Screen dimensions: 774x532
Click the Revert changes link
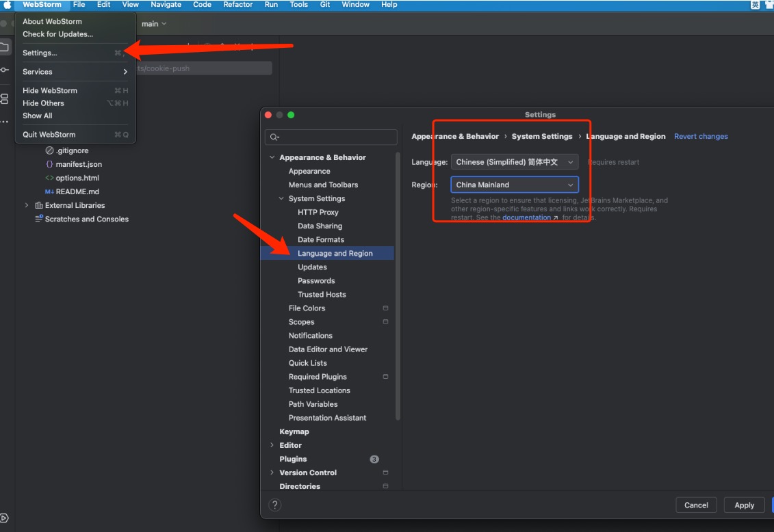point(701,137)
